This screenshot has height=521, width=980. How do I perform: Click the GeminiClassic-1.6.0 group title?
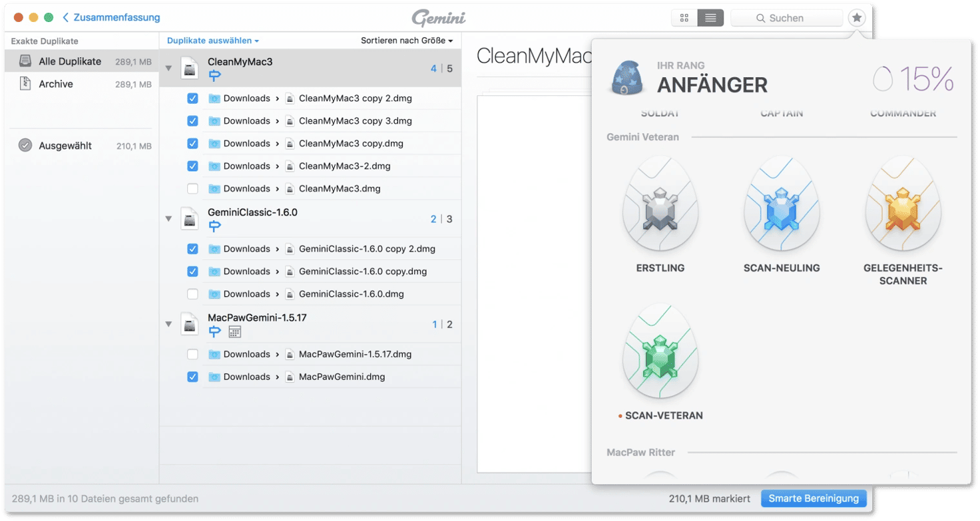click(252, 212)
